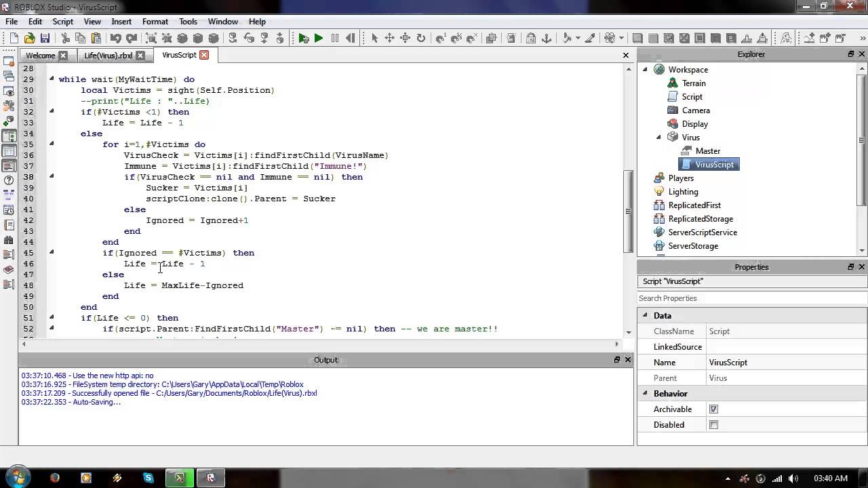This screenshot has height=488, width=868.
Task: Close the Life(Virus).rbxl tab
Action: (140, 56)
